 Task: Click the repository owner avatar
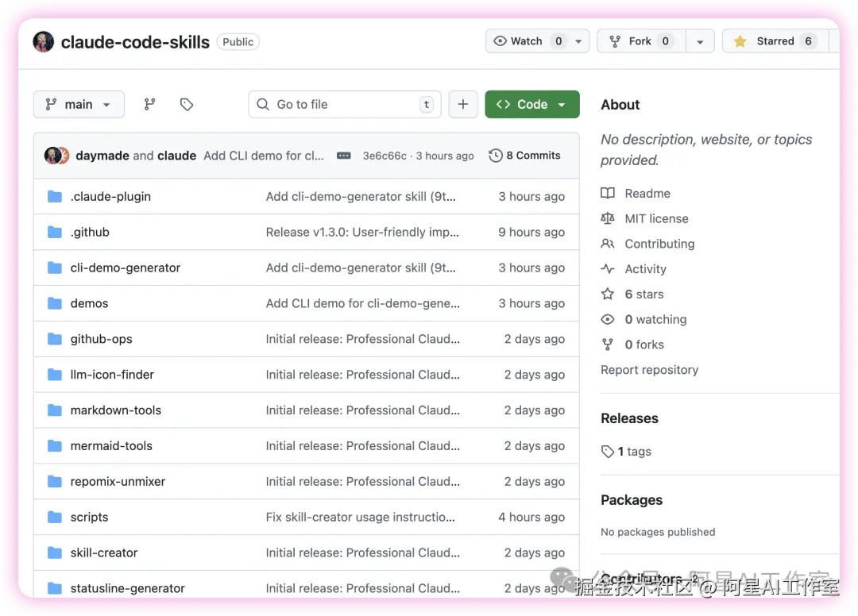click(x=43, y=42)
